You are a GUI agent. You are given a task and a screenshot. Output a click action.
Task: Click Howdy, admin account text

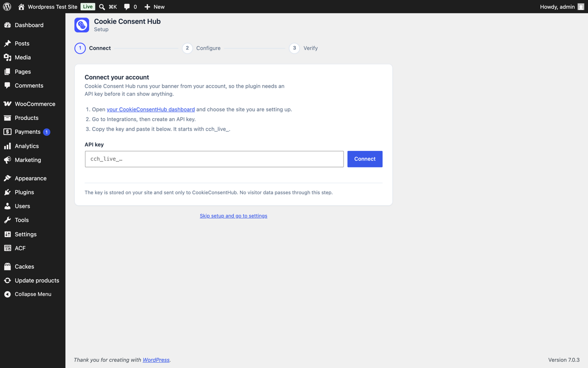pos(557,7)
